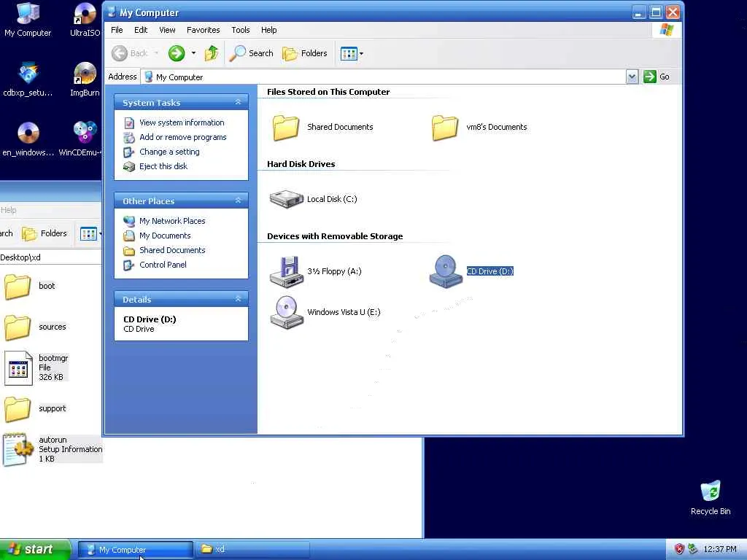This screenshot has width=747, height=560.
Task: Click the green Forward arrow button
Action: (177, 53)
